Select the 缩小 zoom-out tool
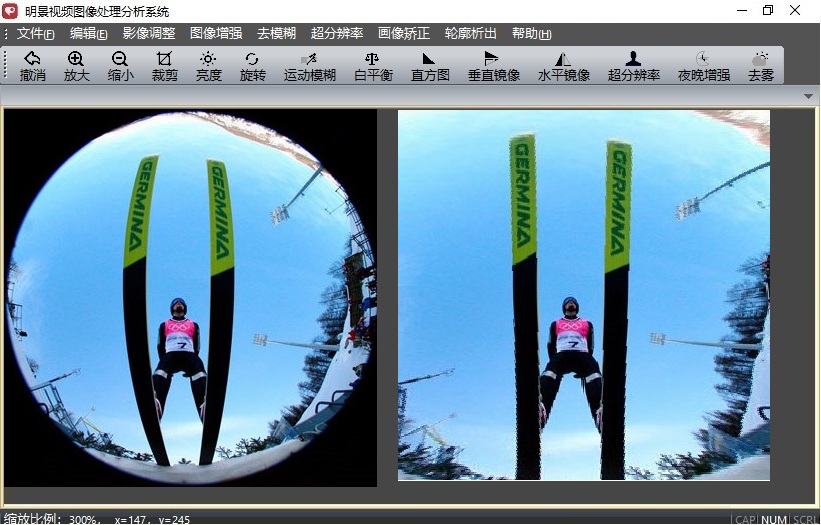The image size is (821, 525). click(120, 66)
